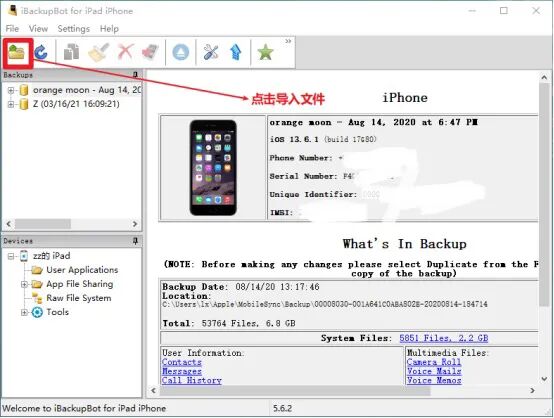Click main pane scroll up arrow

coord(544,77)
